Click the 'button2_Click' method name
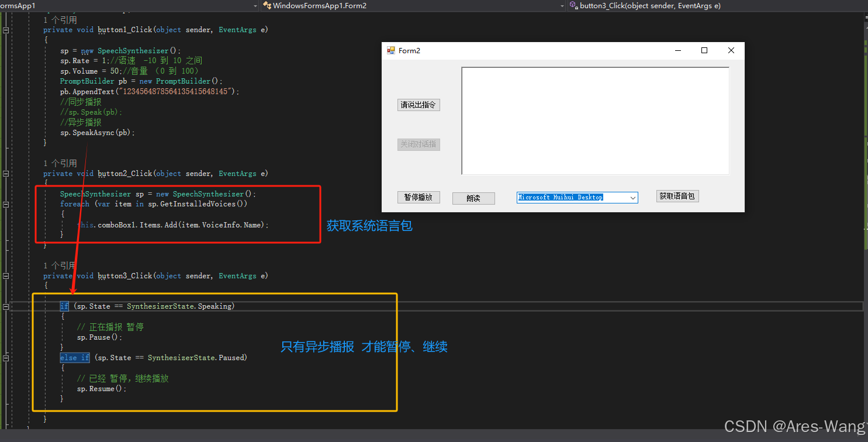Screen dimensions: 868x442 point(125,174)
